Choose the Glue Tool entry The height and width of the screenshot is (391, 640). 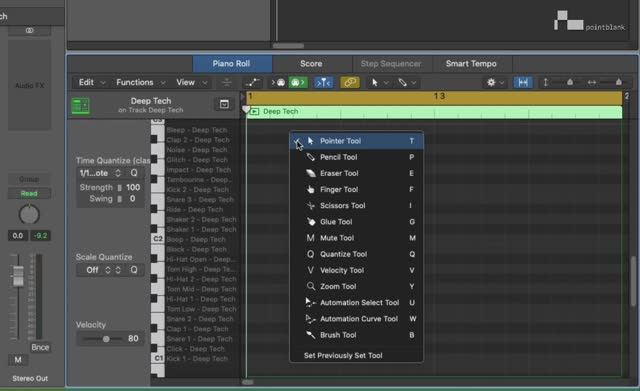coord(356,222)
